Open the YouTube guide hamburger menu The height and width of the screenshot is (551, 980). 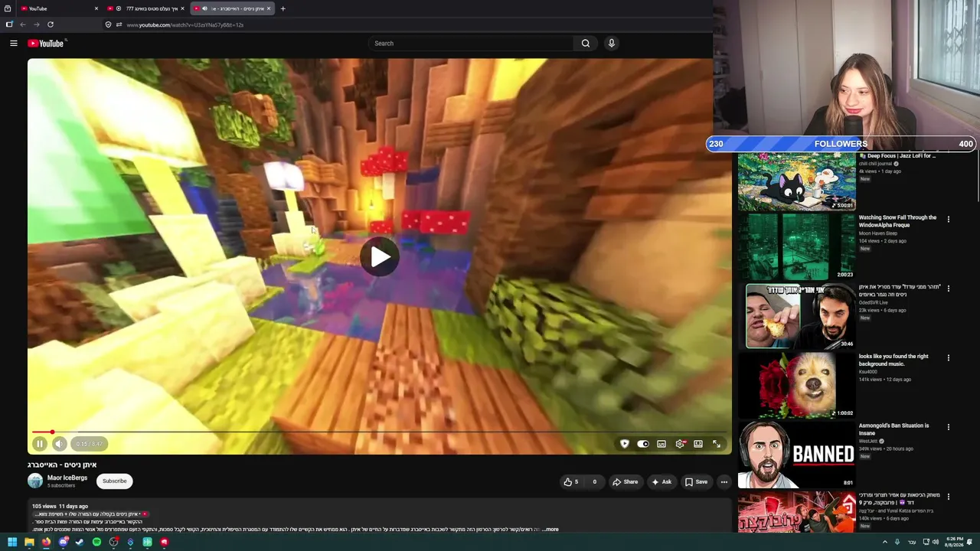[14, 44]
